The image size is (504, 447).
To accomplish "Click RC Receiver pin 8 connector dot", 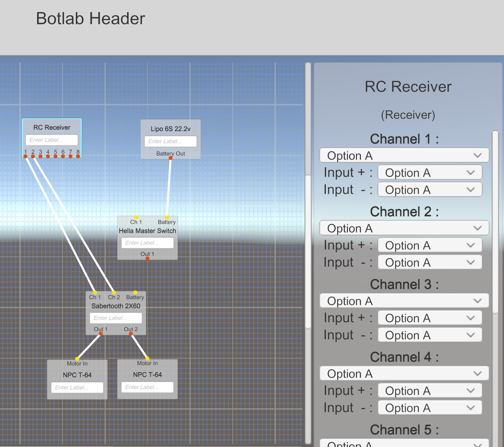I will (x=78, y=156).
